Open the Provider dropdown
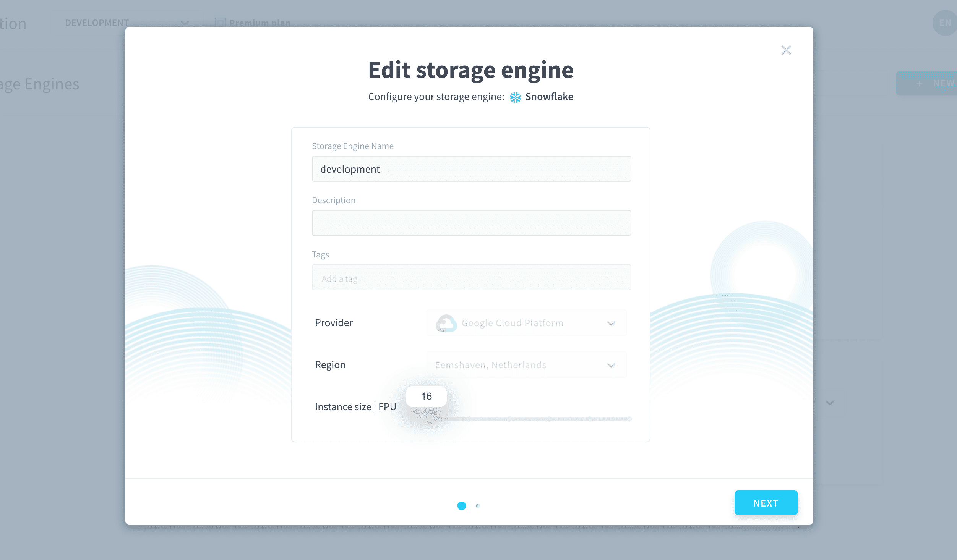Viewport: 957px width, 560px height. pyautogui.click(x=526, y=323)
